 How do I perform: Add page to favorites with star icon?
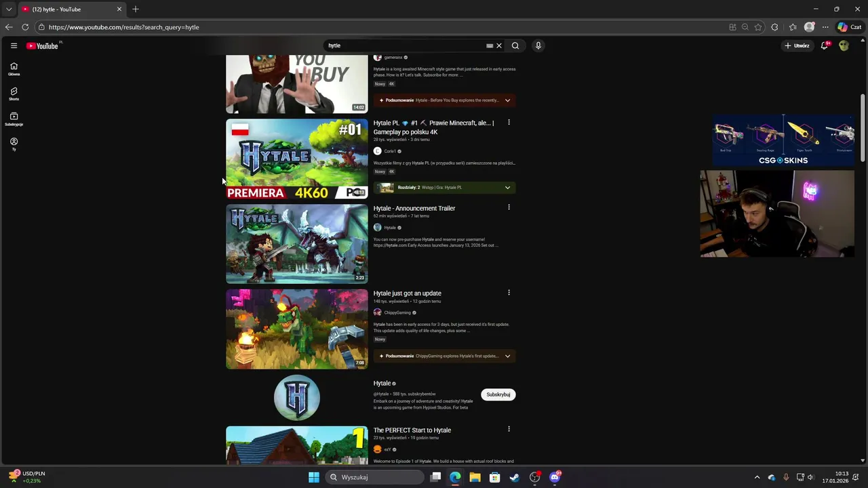[x=758, y=27]
